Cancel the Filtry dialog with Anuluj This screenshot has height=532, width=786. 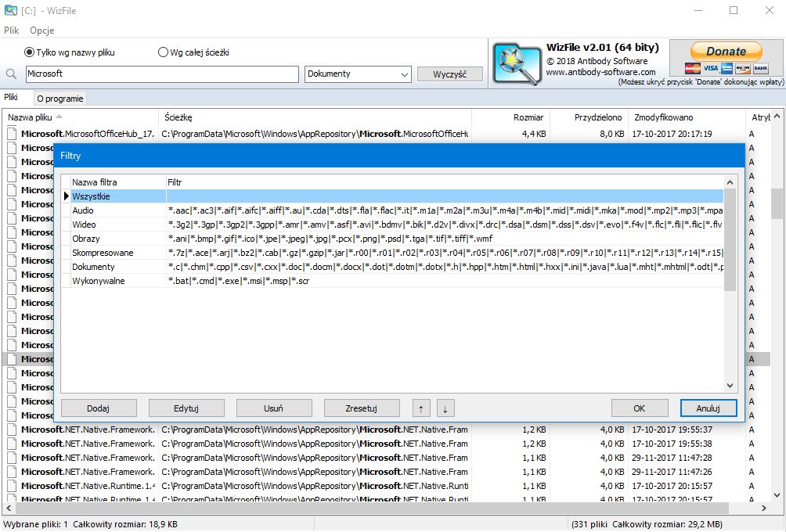708,408
